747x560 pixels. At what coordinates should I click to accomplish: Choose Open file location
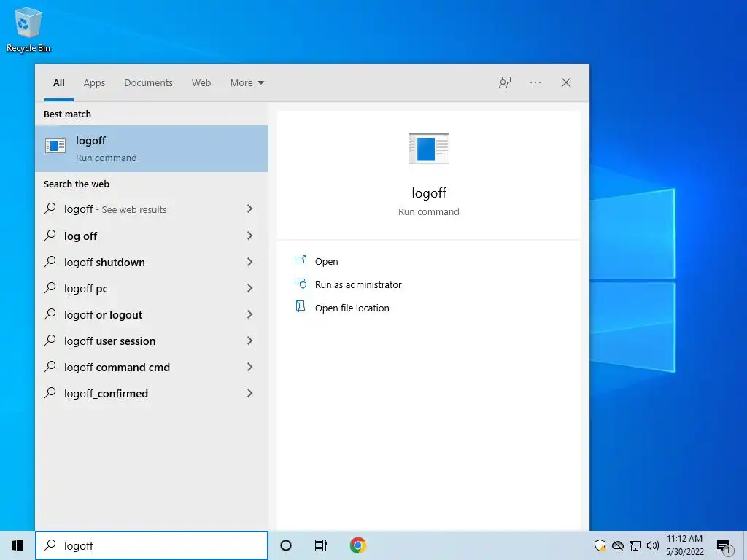[352, 308]
